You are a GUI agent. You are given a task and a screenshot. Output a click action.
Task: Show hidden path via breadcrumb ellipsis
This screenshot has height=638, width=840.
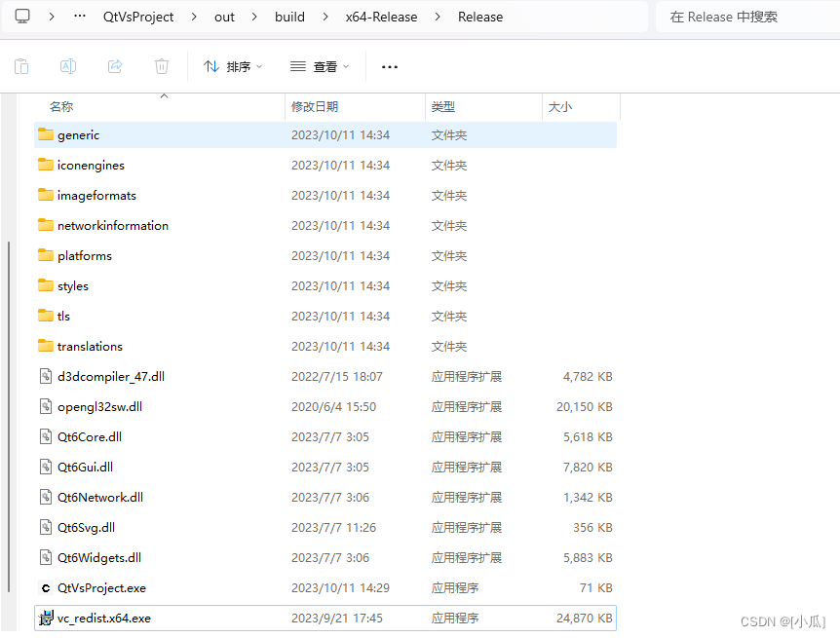point(80,17)
